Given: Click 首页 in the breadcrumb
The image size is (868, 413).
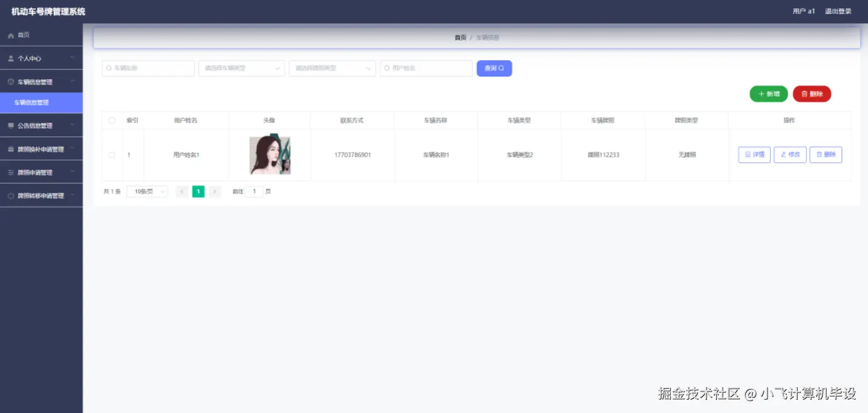Looking at the screenshot, I should tap(460, 37).
